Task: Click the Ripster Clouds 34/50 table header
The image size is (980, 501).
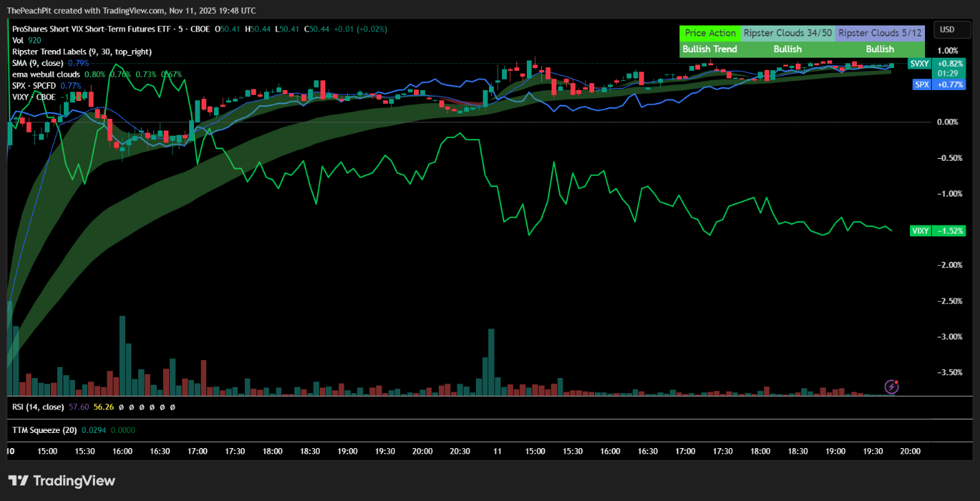Action: point(787,33)
